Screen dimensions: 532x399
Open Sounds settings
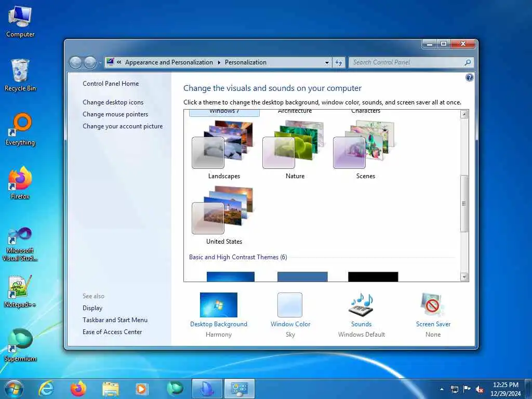point(362,314)
